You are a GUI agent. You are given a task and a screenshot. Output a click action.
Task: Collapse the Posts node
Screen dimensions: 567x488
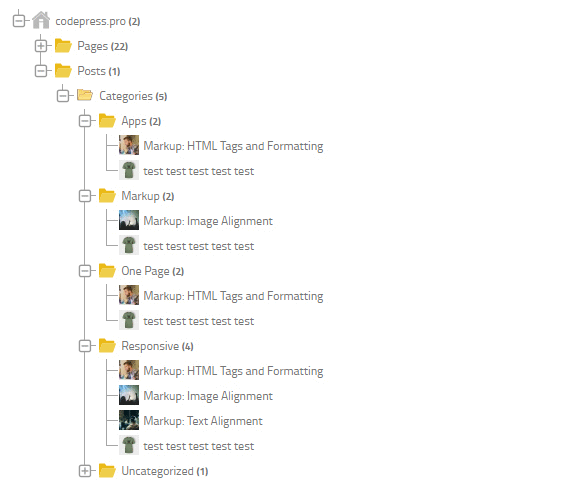[x=40, y=71]
